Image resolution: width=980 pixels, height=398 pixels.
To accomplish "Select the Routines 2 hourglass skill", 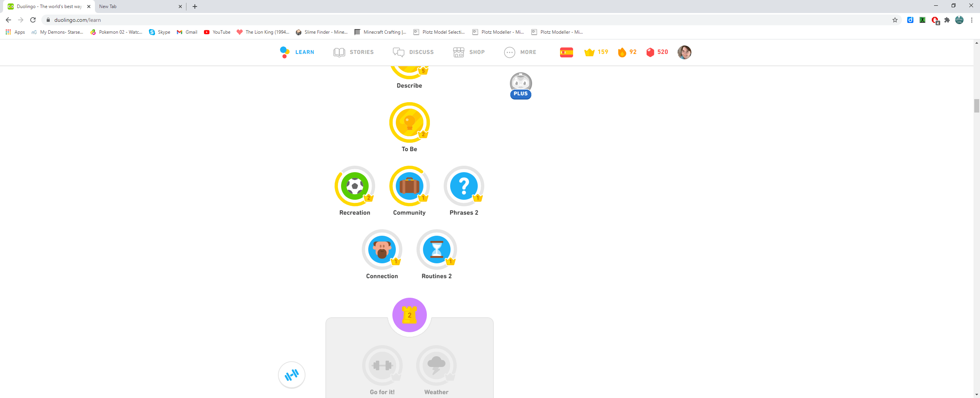I will (436, 250).
